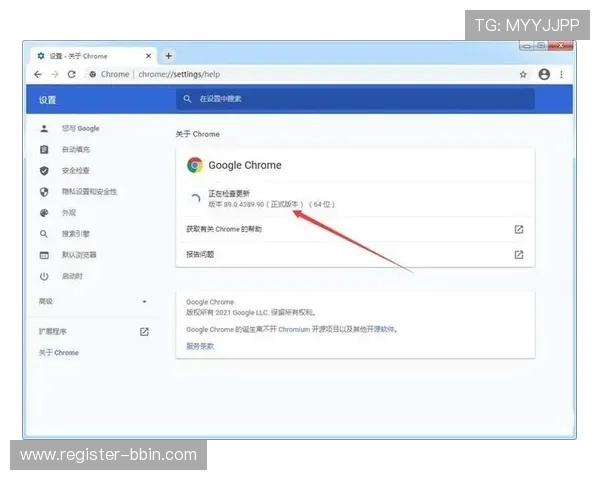Open 服务条款 terms link
The height and width of the screenshot is (480, 600).
tap(200, 346)
